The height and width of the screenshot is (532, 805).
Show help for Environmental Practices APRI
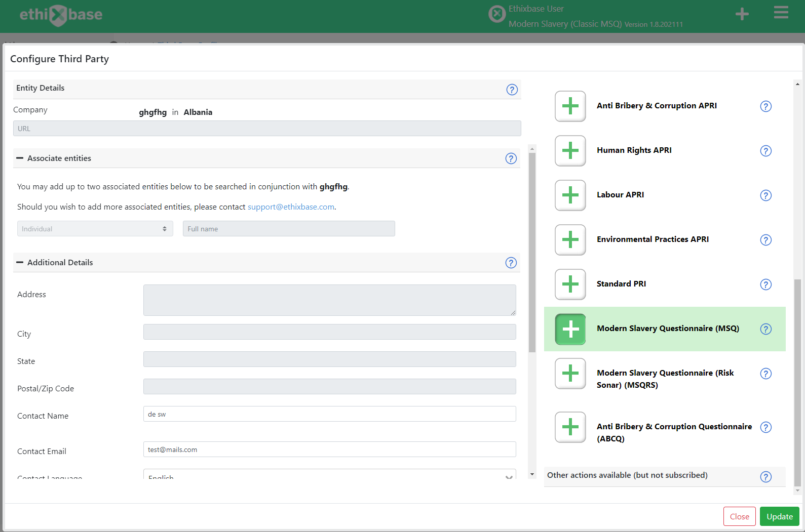point(766,240)
